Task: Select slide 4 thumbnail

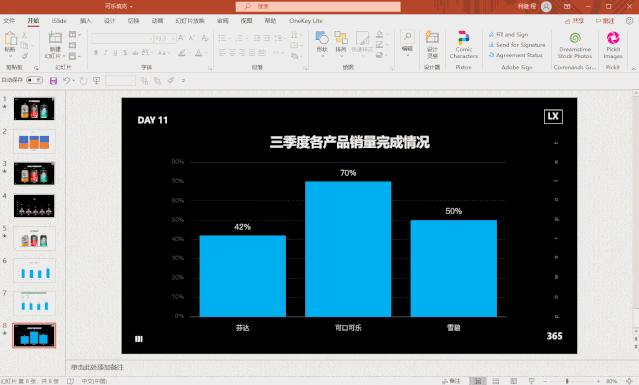Action: point(34,206)
